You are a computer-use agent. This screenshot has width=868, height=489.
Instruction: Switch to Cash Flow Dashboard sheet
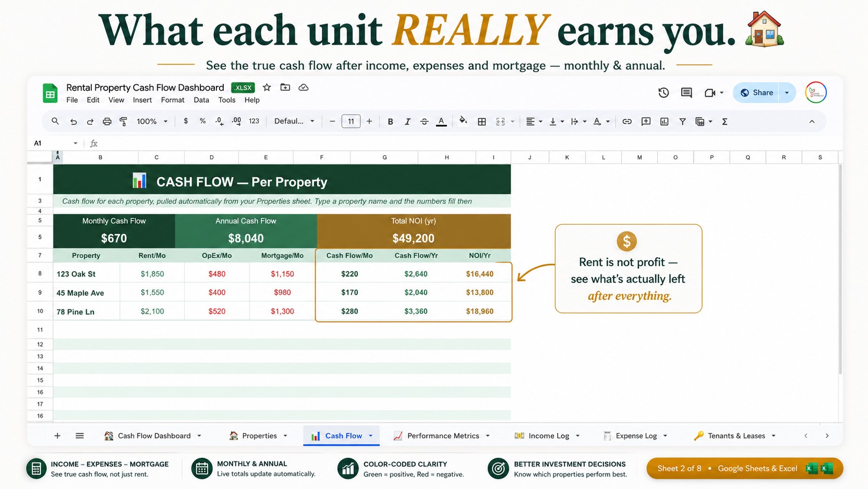point(154,435)
